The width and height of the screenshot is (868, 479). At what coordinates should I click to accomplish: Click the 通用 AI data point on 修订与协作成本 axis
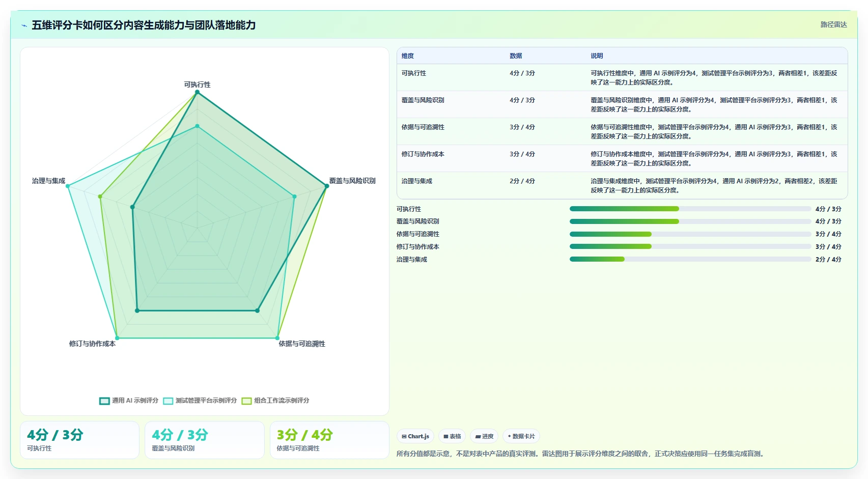point(137,311)
